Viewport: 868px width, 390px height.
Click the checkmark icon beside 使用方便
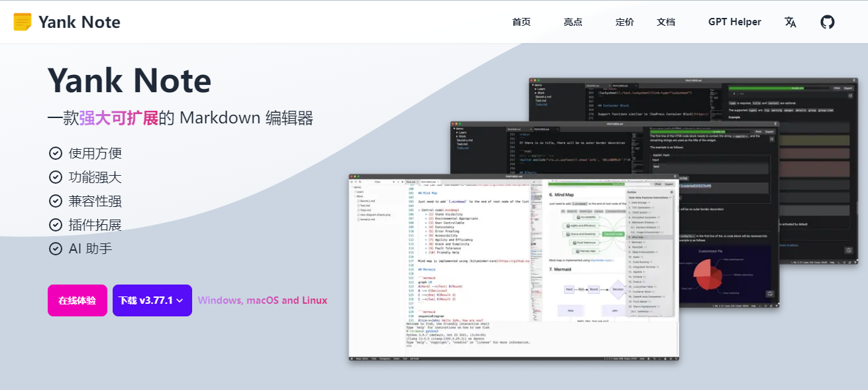55,153
